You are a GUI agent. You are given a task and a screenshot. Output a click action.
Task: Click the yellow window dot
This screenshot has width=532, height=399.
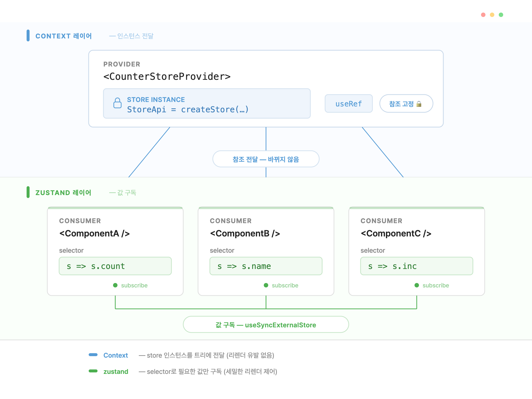click(x=492, y=15)
